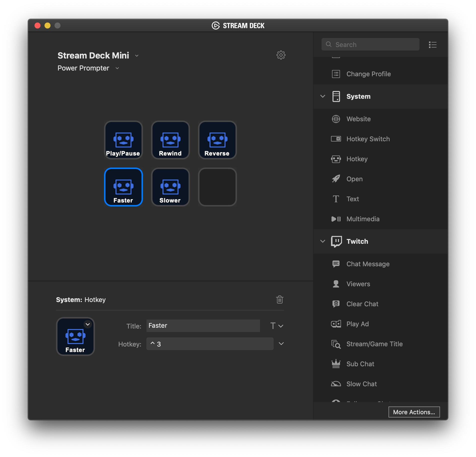This screenshot has height=457, width=476.
Task: Click the Play Ad icon
Action: pos(336,324)
